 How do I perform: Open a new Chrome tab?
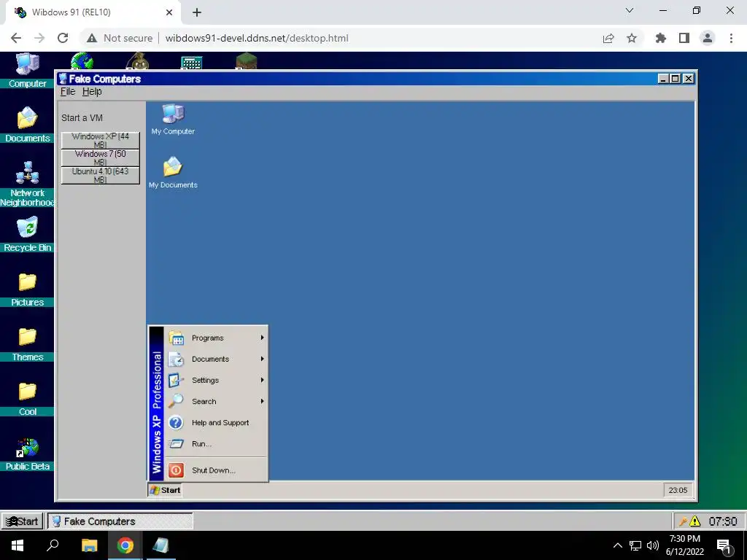tap(197, 13)
